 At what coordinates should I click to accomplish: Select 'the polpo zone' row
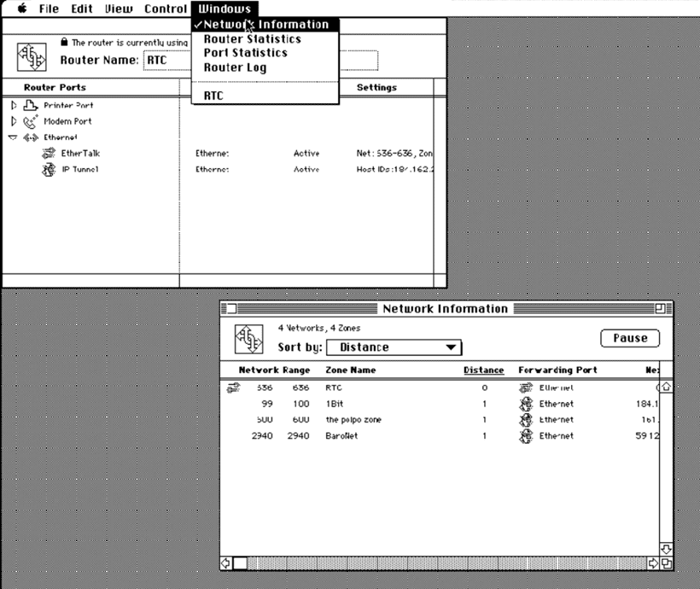click(440, 420)
